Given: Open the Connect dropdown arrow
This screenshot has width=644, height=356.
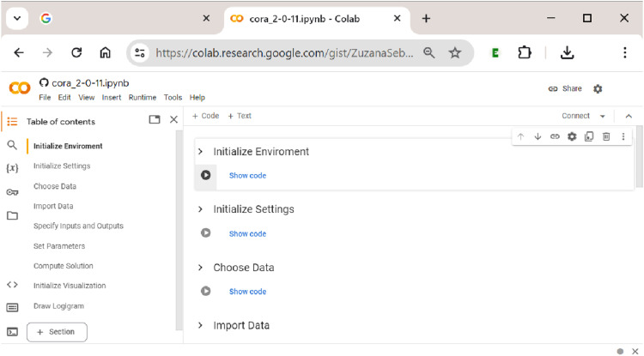Looking at the screenshot, I should [603, 116].
